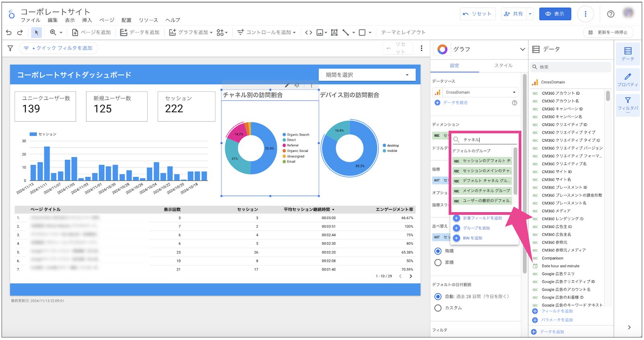
Task: Click the filter funnel icon in filter bar
Action: coord(10,48)
